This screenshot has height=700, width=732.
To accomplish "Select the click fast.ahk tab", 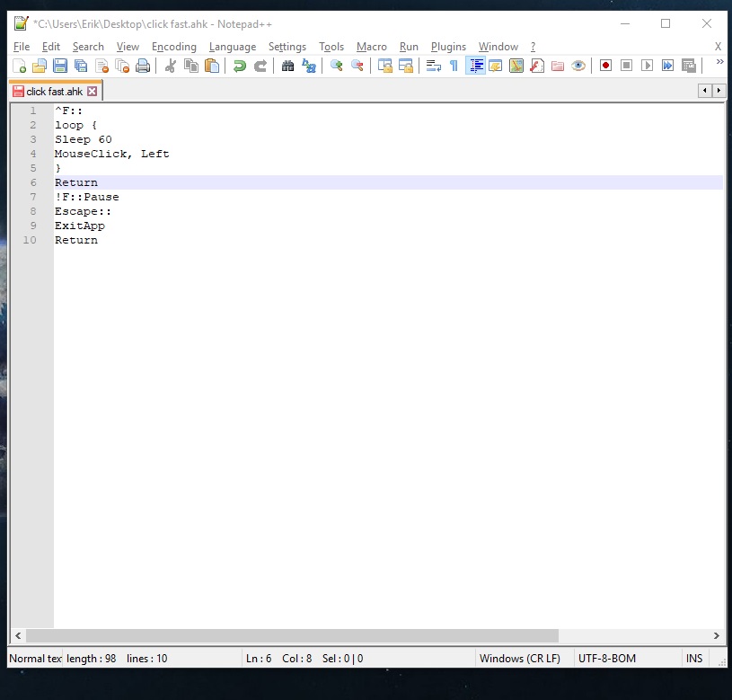I will [54, 92].
